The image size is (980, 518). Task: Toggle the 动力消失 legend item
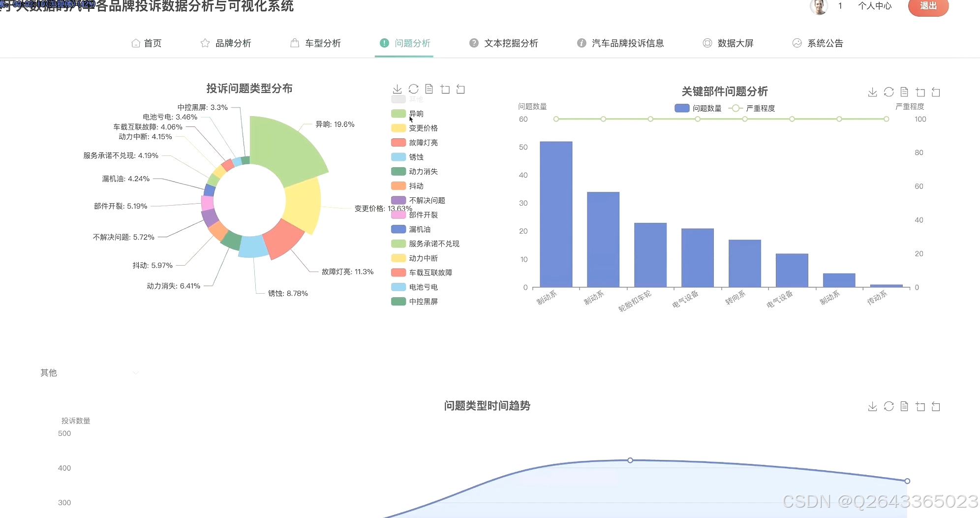(x=414, y=172)
